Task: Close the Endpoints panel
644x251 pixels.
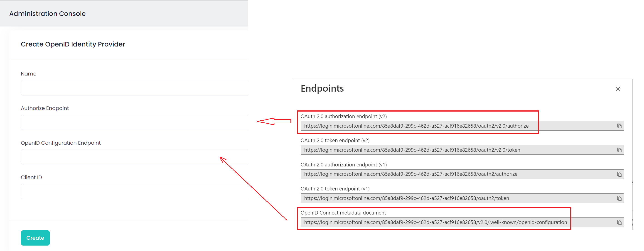Action: coord(618,89)
